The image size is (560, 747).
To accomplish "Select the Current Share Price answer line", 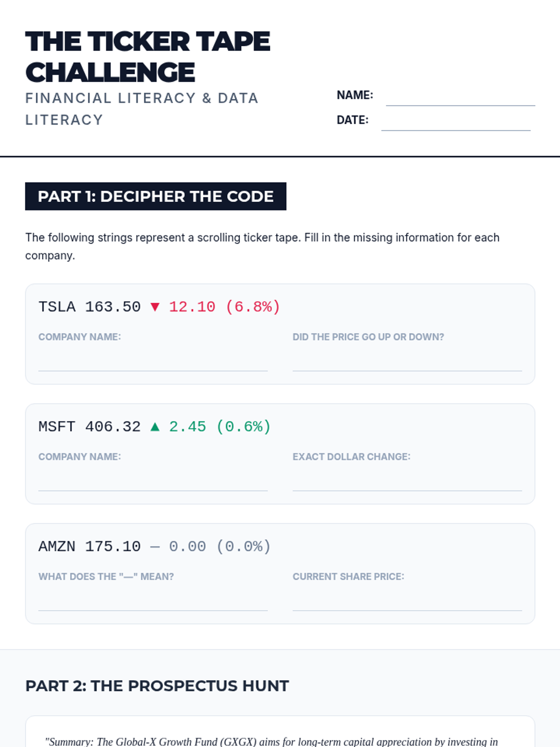I will tap(407, 600).
